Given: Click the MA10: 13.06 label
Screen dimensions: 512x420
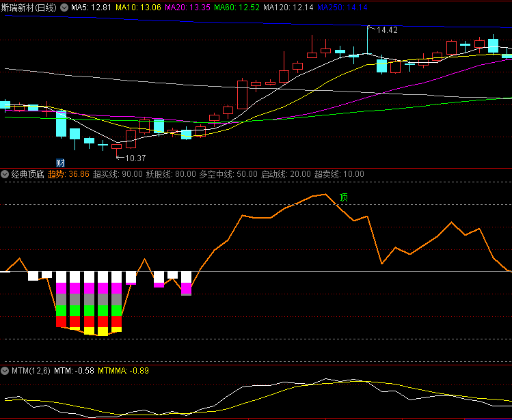Looking at the screenshot, I should pyautogui.click(x=139, y=8).
